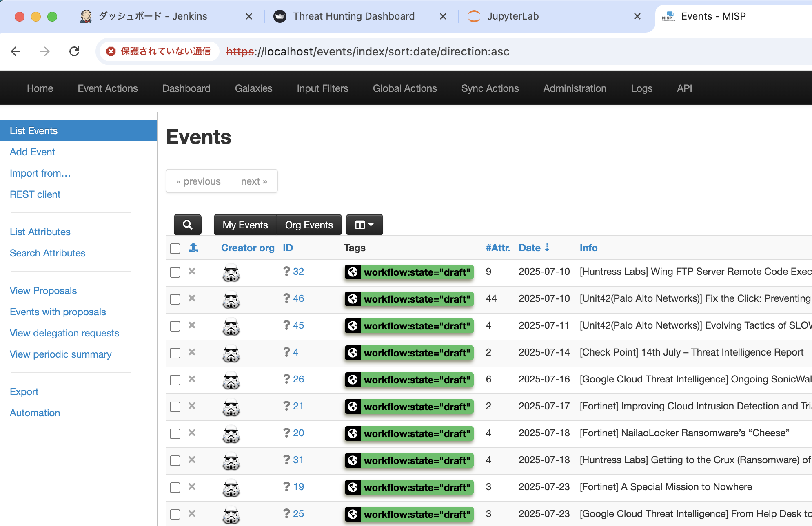Toggle the select-all events checkbox
812x526 pixels.
coord(175,248)
